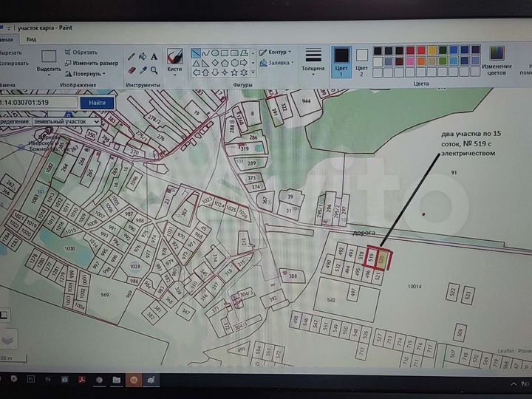Click the cadastral number search field

coord(38,103)
